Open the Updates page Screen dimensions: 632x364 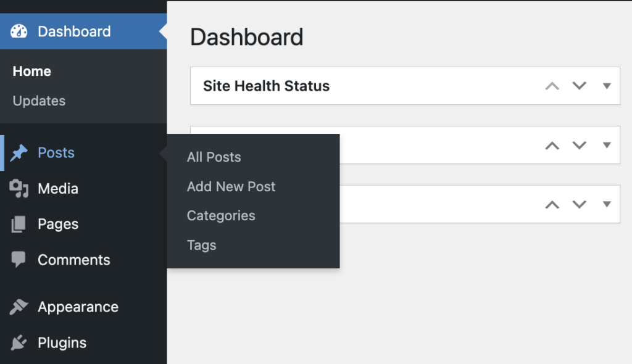[39, 101]
